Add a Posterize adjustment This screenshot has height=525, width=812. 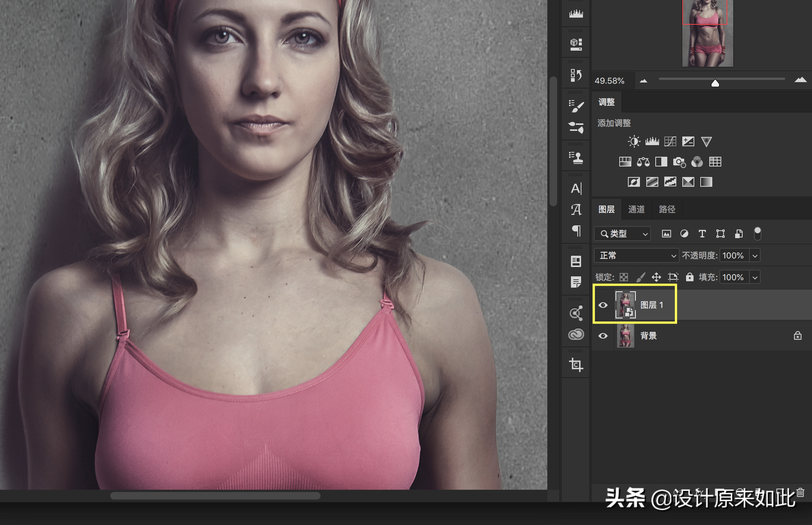[x=652, y=182]
